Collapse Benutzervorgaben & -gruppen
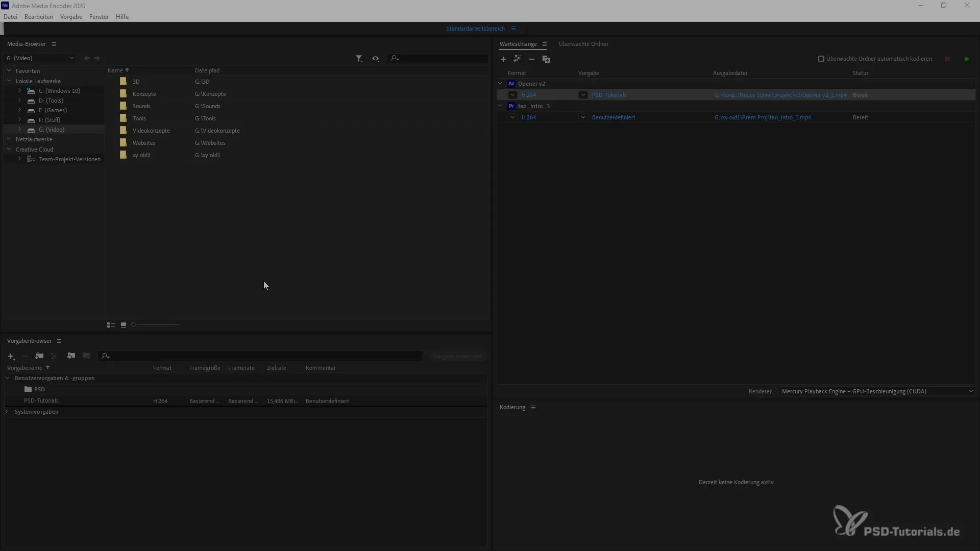Viewport: 980px width, 551px height. [x=8, y=378]
